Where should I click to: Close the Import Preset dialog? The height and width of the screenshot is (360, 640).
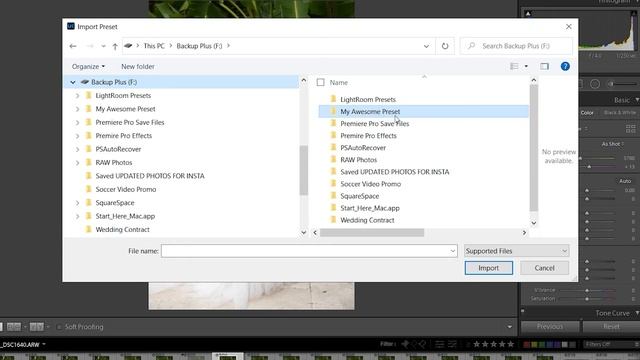pyautogui.click(x=569, y=27)
